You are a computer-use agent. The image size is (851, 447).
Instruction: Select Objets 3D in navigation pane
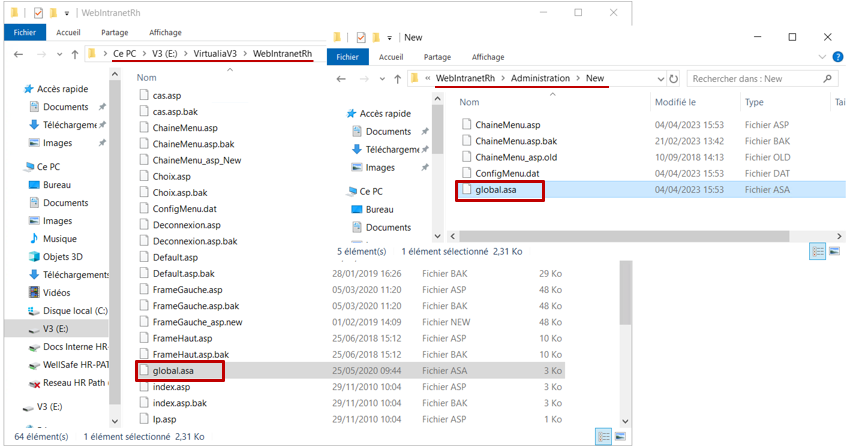pos(64,257)
